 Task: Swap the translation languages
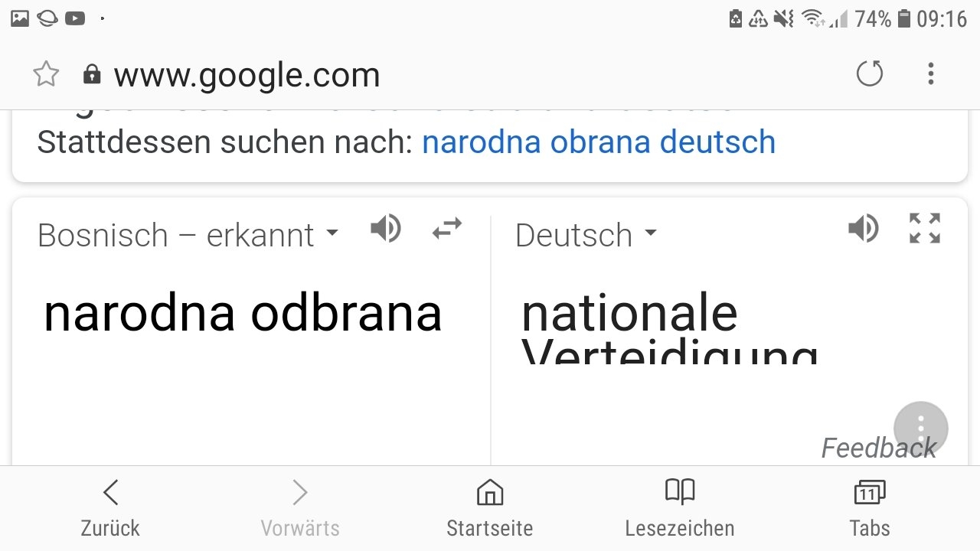[447, 229]
